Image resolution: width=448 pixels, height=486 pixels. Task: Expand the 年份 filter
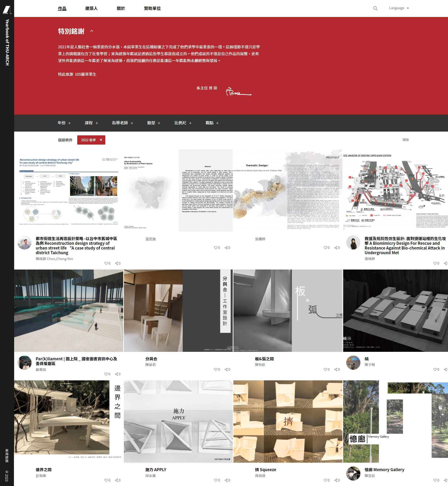pos(64,123)
